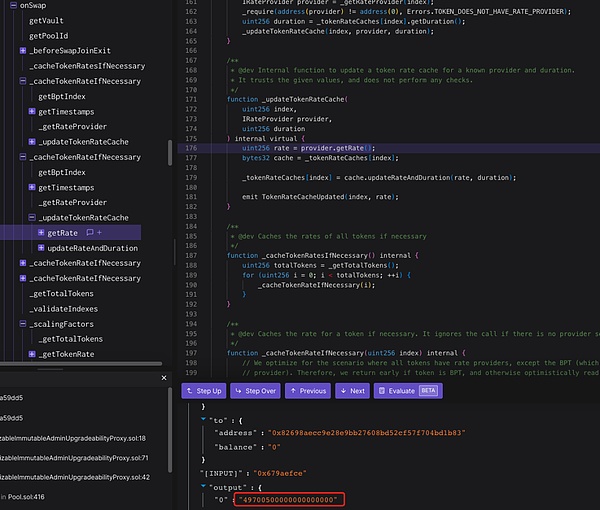The image size is (600, 510).
Task: Collapse the "output" JSON object arrow
Action: (204, 486)
